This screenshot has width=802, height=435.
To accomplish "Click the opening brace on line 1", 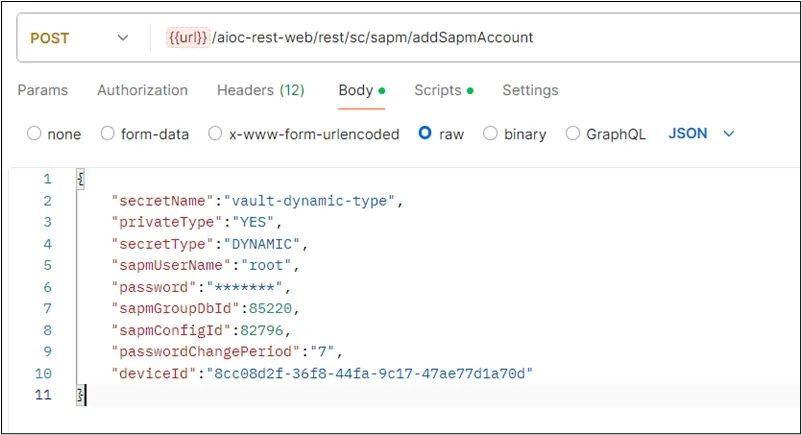I will pos(81,179).
